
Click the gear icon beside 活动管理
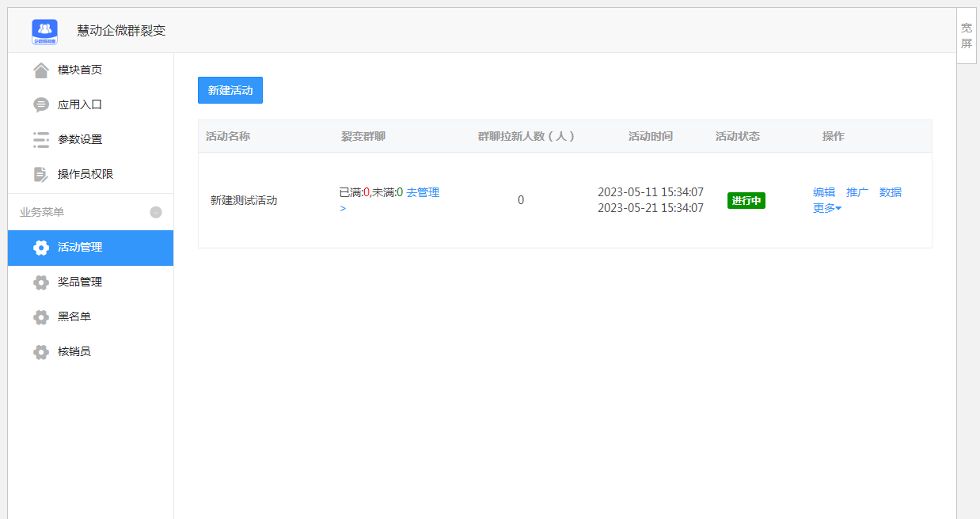40,247
